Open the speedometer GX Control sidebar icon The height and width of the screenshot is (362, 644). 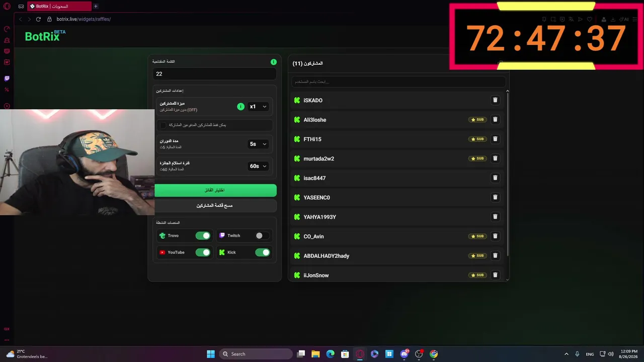(x=7, y=29)
